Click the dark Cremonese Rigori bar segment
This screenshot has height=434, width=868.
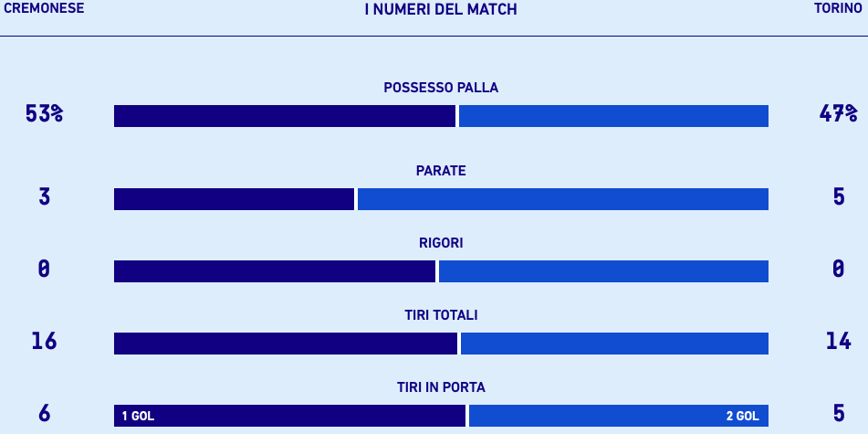pos(274,271)
